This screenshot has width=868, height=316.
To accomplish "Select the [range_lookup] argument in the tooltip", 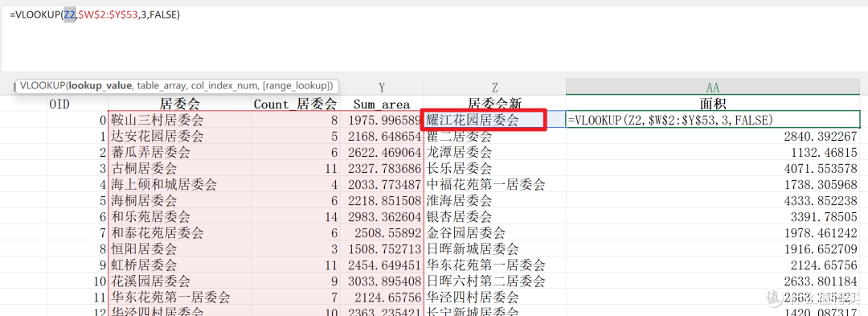I will point(296,86).
